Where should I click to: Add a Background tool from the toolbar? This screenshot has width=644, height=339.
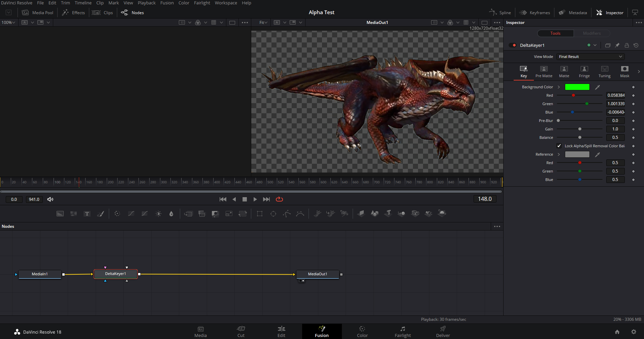tap(60, 214)
